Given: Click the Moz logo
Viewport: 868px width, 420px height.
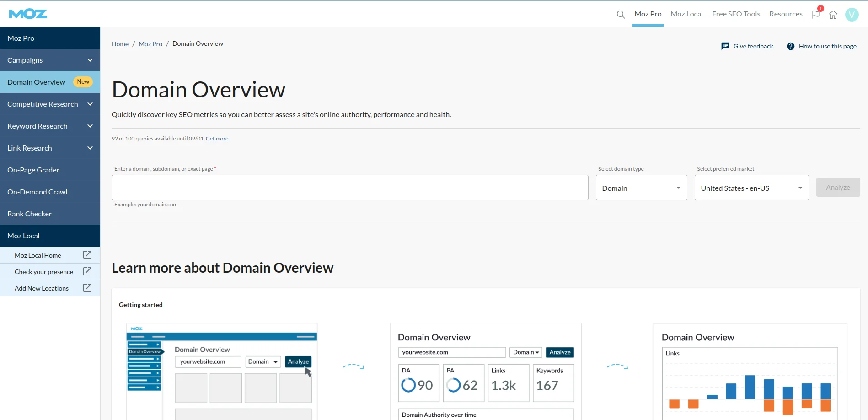Looking at the screenshot, I should (x=28, y=14).
